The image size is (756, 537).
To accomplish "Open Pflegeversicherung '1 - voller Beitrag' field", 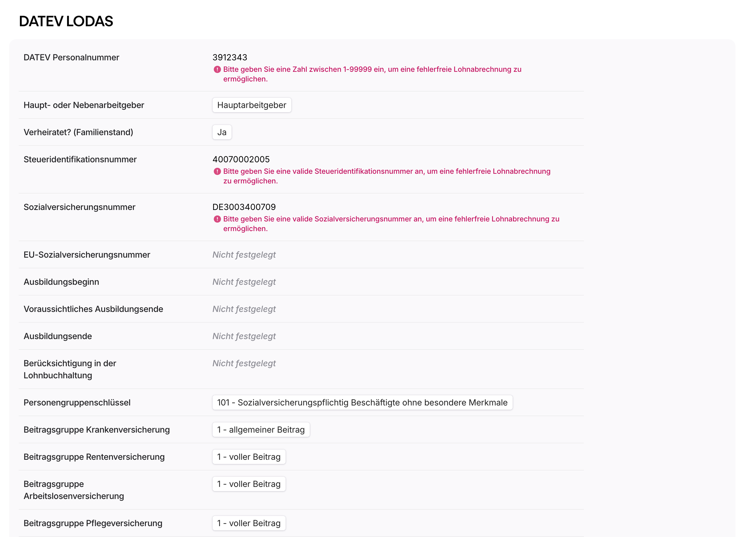I will coord(249,523).
